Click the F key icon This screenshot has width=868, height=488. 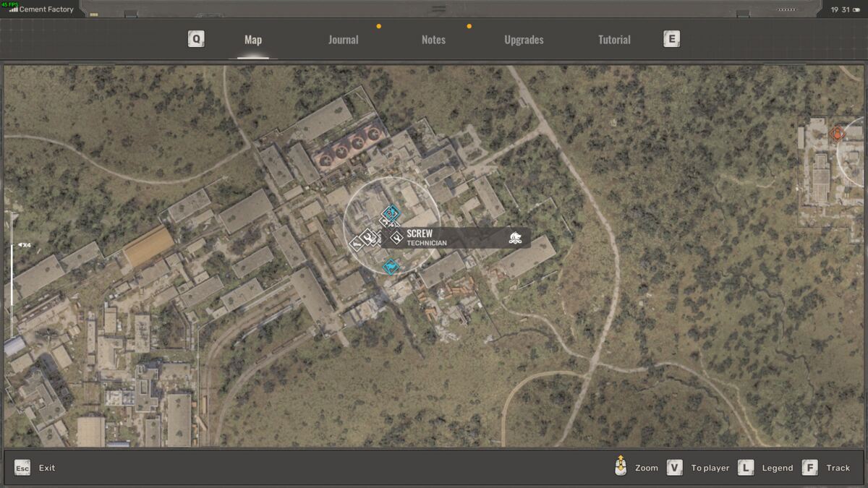809,468
